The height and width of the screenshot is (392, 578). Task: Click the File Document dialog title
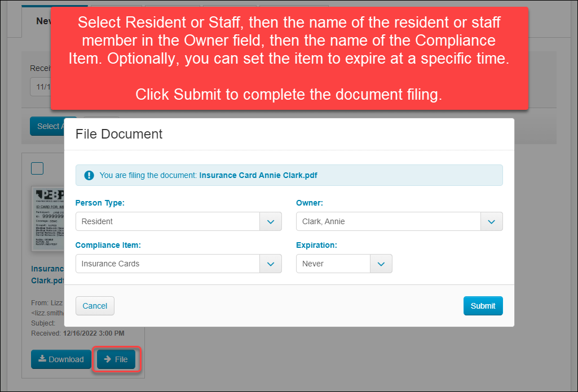pyautogui.click(x=119, y=134)
